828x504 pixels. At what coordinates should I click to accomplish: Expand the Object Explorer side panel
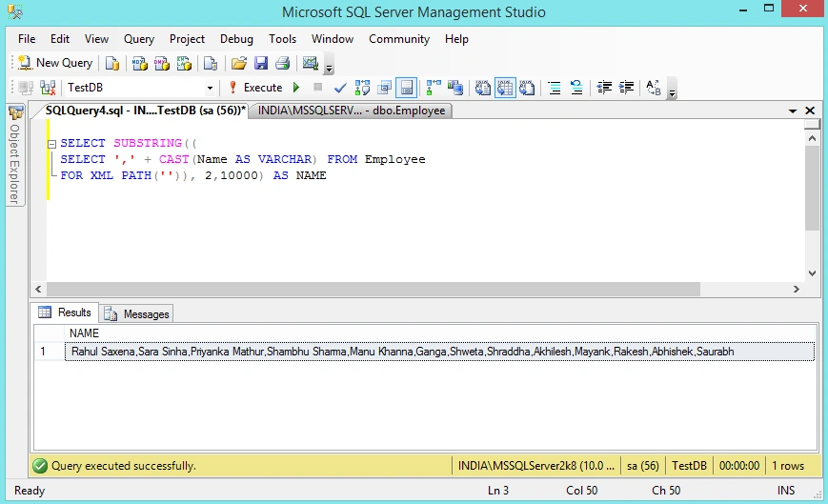(15, 155)
